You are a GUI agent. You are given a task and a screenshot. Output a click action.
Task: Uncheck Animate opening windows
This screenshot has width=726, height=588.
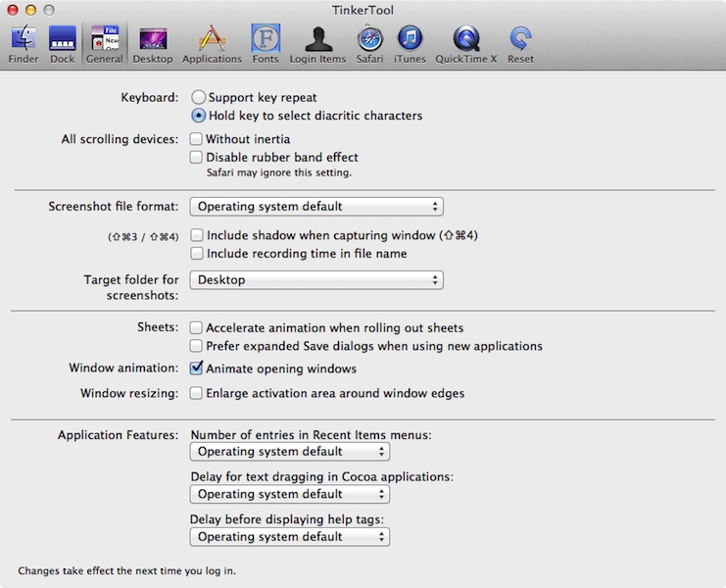197,369
